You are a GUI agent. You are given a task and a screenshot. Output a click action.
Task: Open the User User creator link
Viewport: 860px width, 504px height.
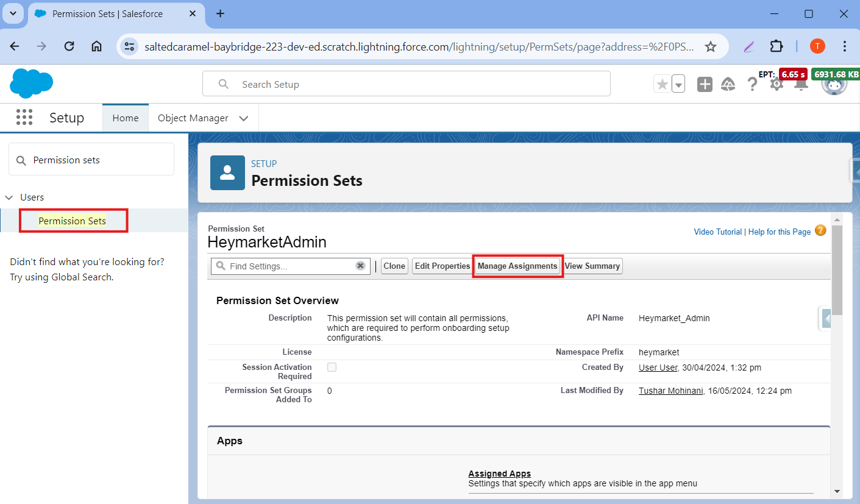click(x=658, y=367)
